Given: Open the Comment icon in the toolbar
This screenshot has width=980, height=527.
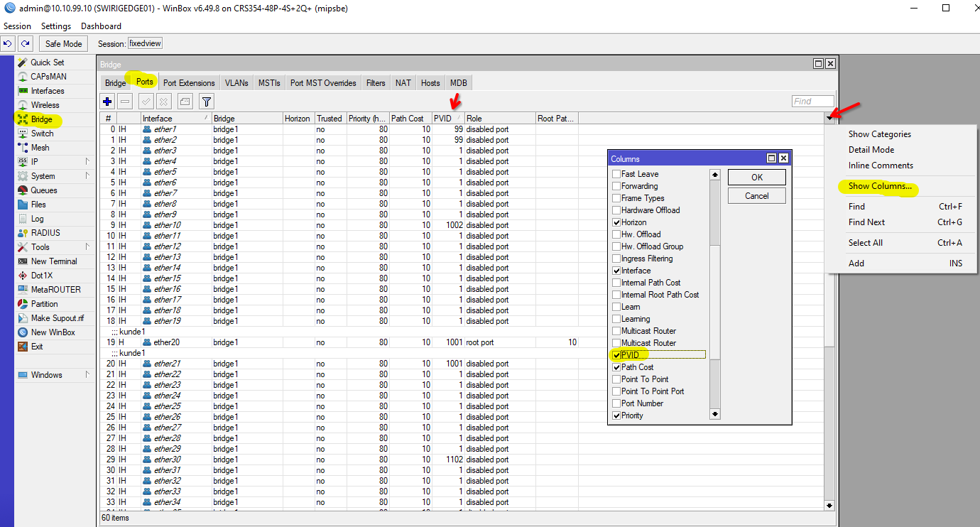Looking at the screenshot, I should [185, 102].
